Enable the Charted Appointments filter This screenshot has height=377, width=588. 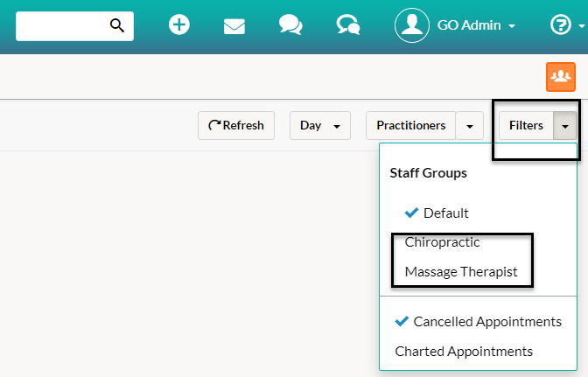click(x=464, y=352)
